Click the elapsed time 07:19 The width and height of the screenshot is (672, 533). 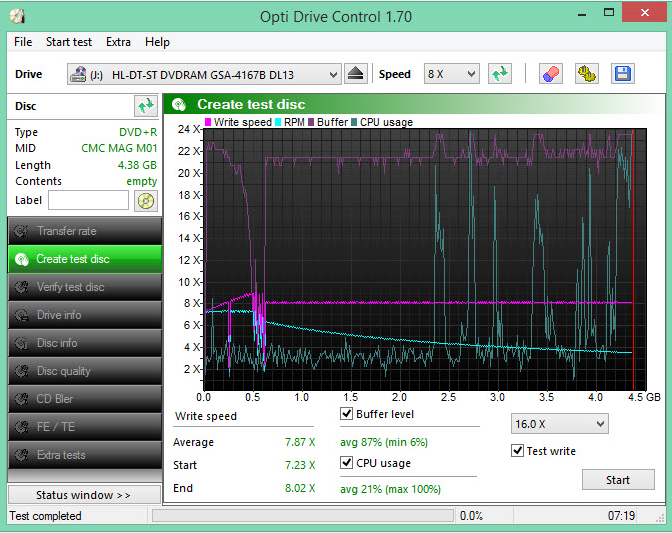tap(621, 516)
